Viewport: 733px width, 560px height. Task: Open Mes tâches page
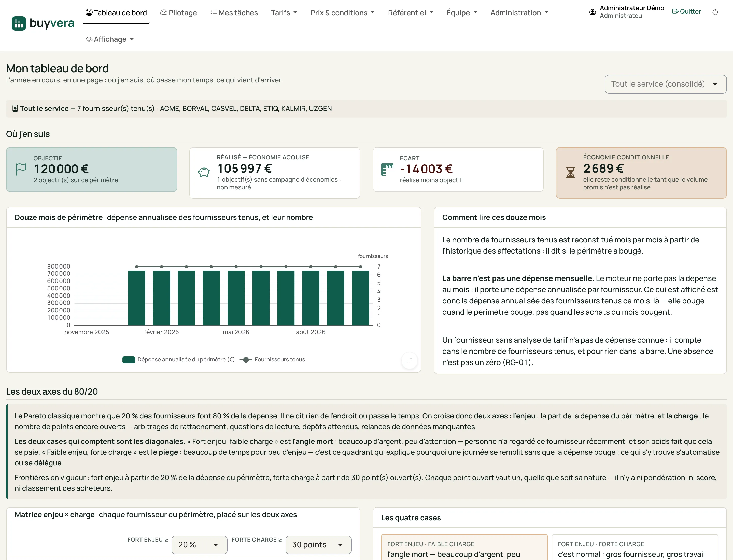tap(234, 13)
